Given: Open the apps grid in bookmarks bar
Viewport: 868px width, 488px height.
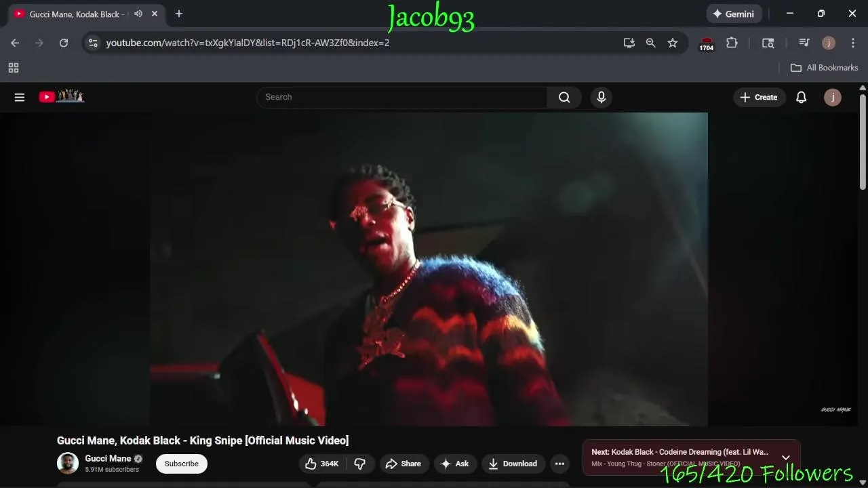Looking at the screenshot, I should coord(14,68).
